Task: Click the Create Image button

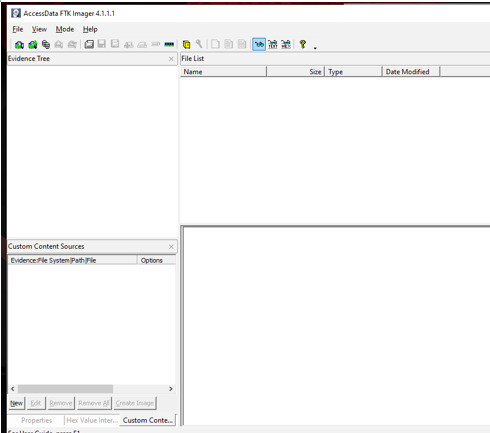Action: pos(135,403)
